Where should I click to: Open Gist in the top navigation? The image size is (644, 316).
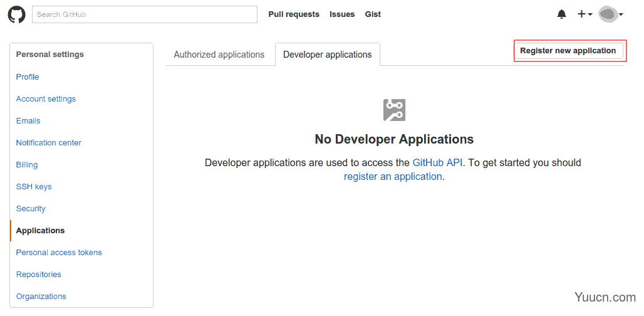click(373, 14)
